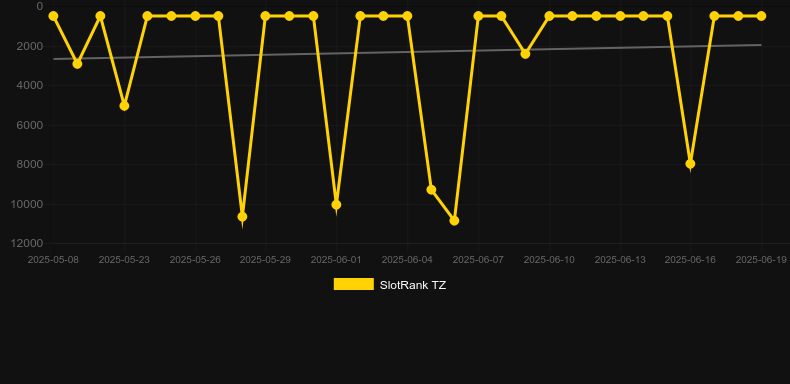Toggle the SlotRank TZ legend color box

pyautogui.click(x=354, y=284)
